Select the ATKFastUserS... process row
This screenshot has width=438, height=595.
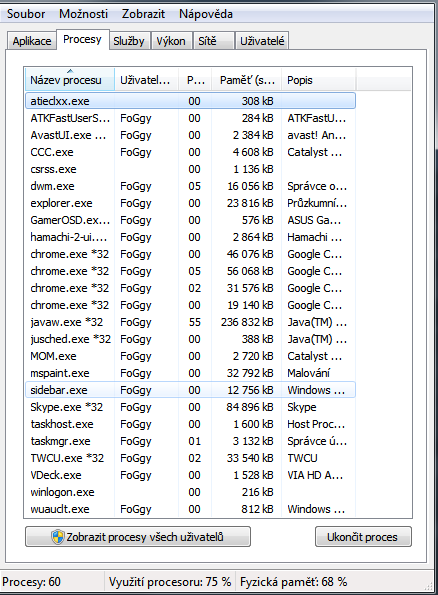click(x=190, y=118)
